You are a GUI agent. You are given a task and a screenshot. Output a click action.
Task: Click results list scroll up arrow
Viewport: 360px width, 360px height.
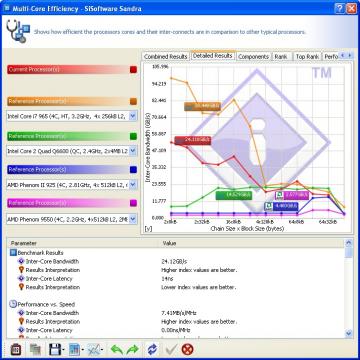(349, 243)
